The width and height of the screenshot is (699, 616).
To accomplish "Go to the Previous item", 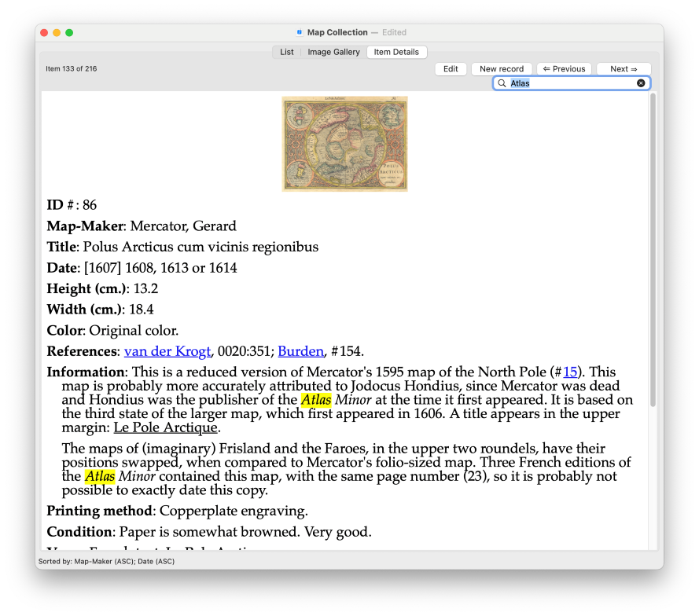I will (564, 69).
